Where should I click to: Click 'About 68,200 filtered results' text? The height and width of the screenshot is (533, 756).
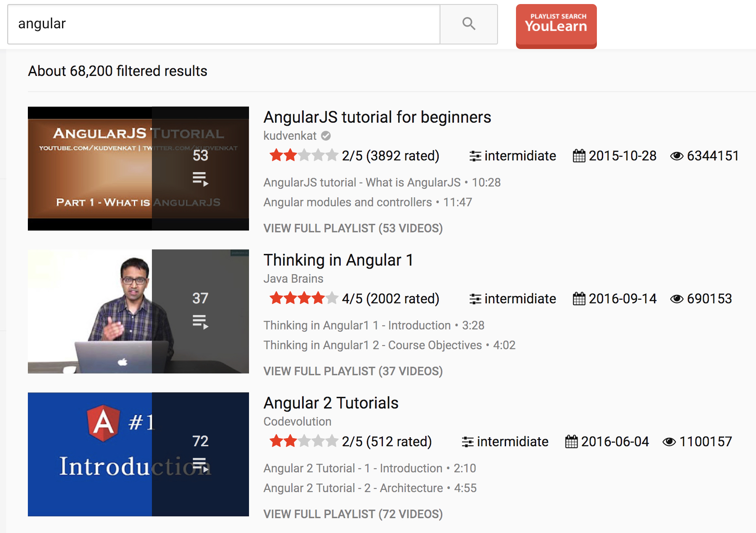pyautogui.click(x=118, y=71)
